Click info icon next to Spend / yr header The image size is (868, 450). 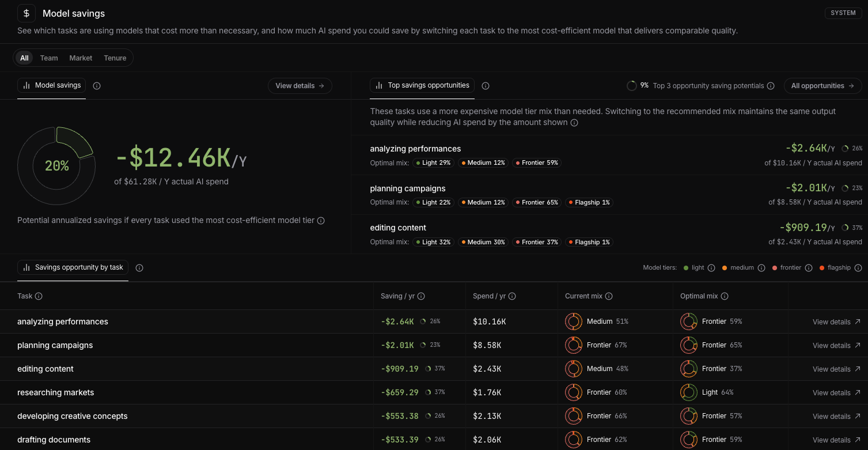pos(512,296)
